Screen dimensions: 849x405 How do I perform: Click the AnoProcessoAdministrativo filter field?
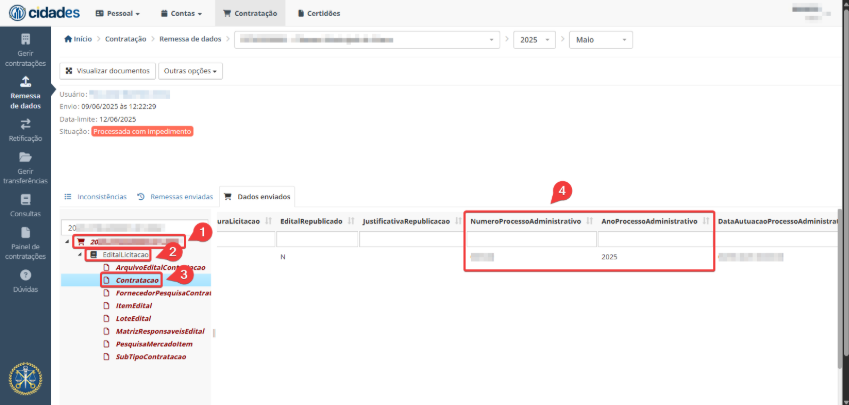pos(655,239)
